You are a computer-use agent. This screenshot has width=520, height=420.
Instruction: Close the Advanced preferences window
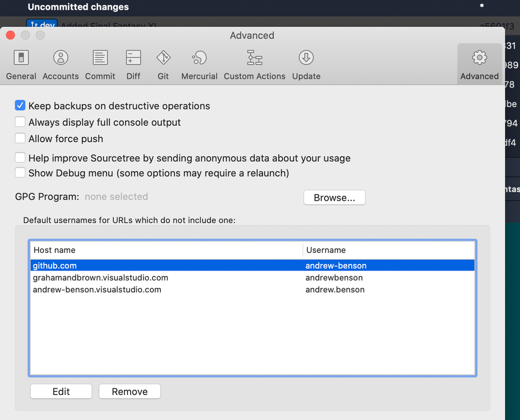point(10,35)
